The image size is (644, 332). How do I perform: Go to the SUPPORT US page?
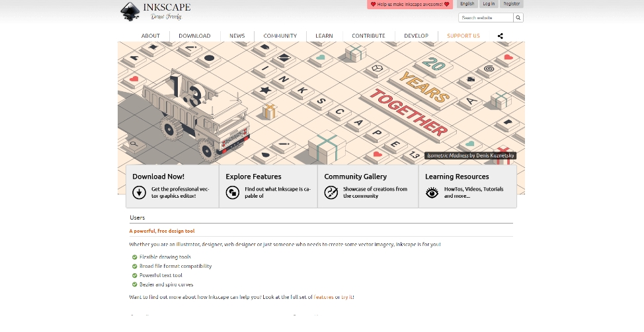pyautogui.click(x=463, y=36)
